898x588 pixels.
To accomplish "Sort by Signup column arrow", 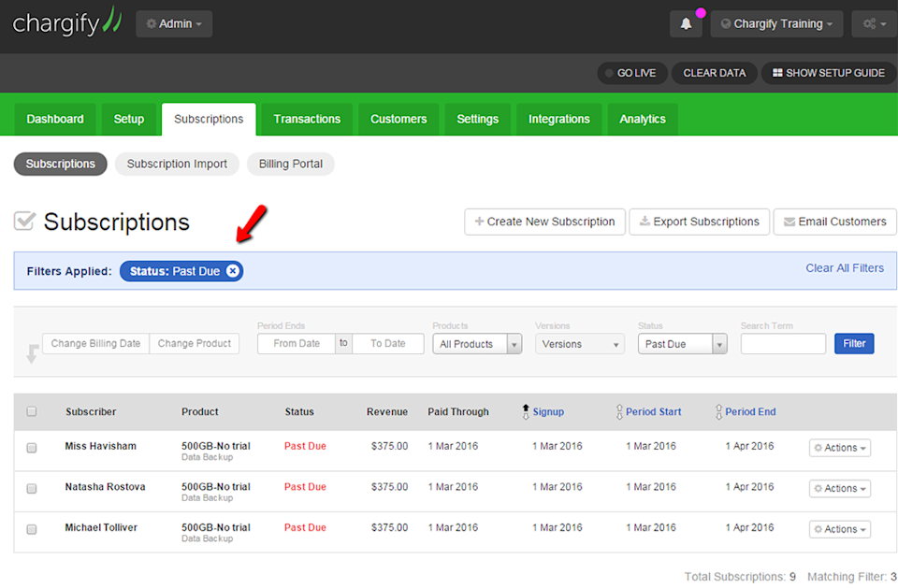I will [x=526, y=411].
